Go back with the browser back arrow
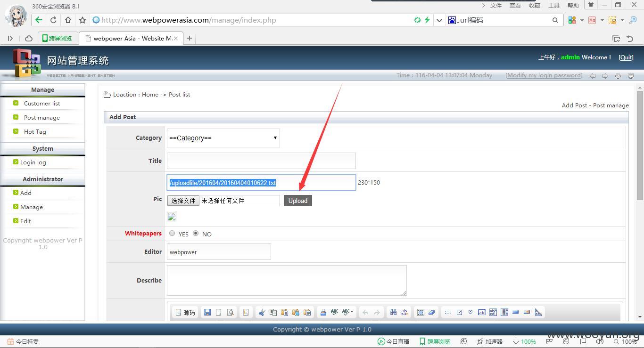Screen dimensions: 644x348 (x=39, y=20)
